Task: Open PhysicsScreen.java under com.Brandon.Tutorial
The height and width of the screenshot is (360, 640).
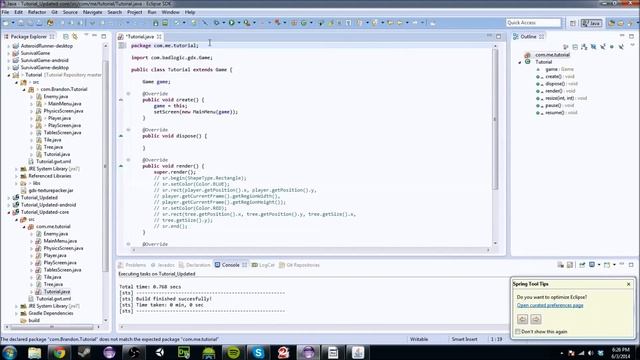Action: 63,111
